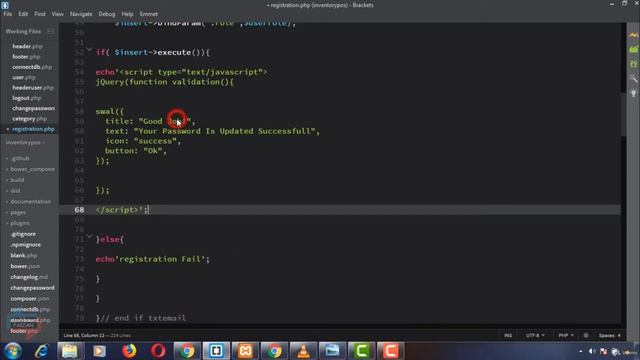Image resolution: width=640 pixels, height=360 pixels.
Task: Start Live Preview with the lightning bolt icon
Action: (633, 36)
